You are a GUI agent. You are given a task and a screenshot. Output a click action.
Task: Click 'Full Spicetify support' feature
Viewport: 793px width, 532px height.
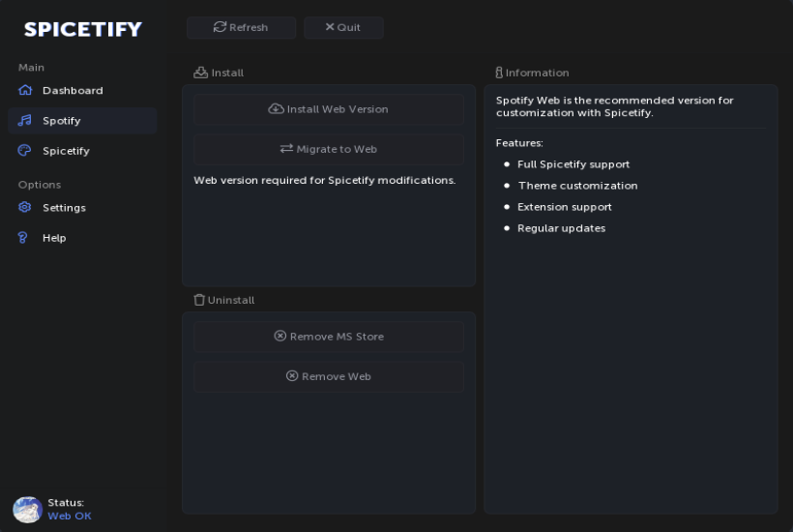[x=573, y=164]
